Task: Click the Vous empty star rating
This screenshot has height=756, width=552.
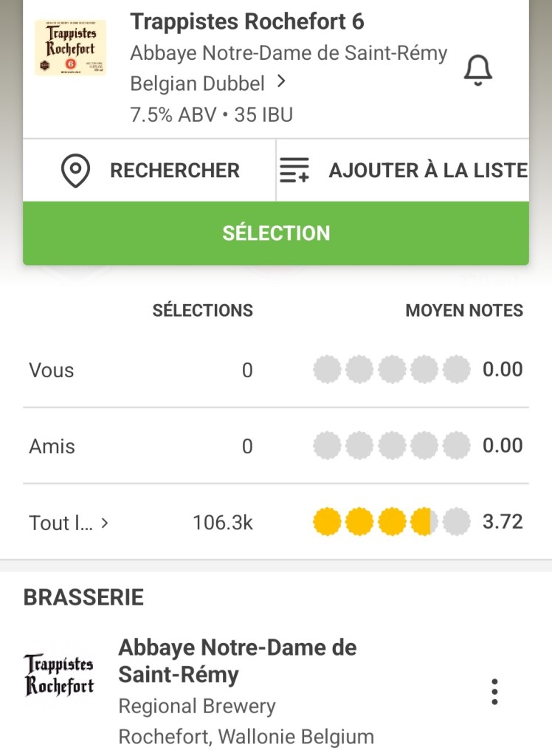Action: tap(391, 370)
